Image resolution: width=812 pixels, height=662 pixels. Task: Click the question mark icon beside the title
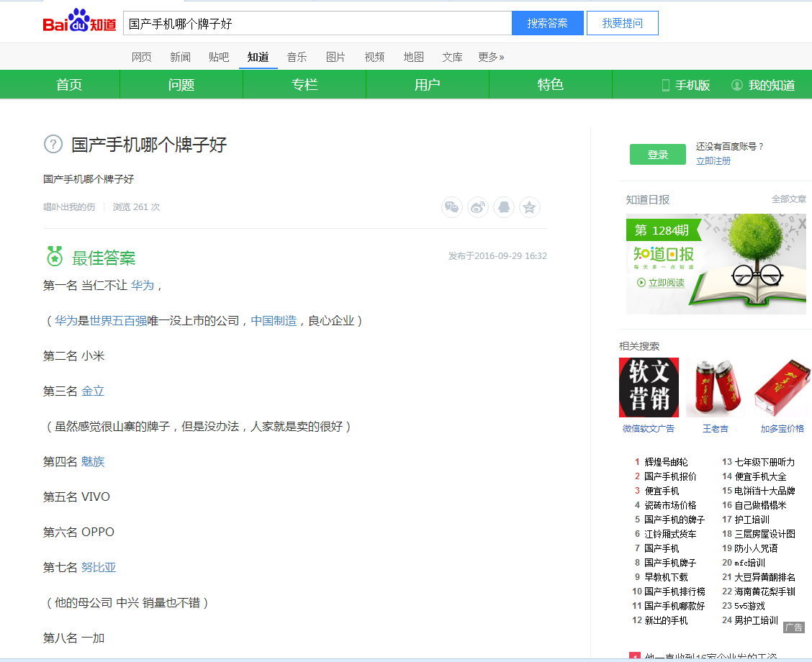click(53, 144)
